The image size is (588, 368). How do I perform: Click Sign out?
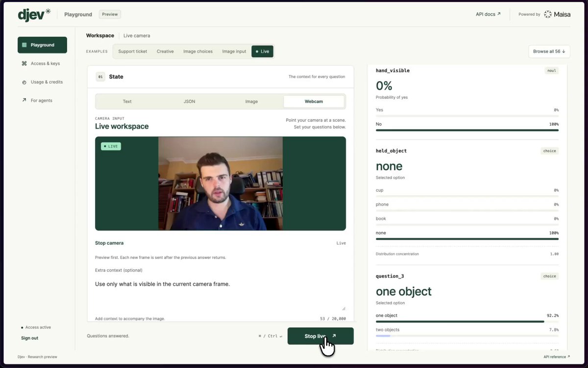[x=29, y=338]
